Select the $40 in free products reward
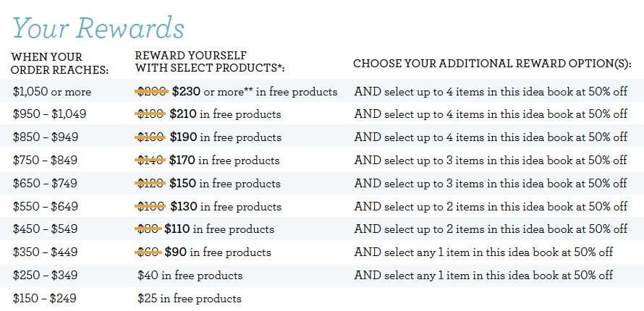This screenshot has height=311, width=644. [190, 275]
